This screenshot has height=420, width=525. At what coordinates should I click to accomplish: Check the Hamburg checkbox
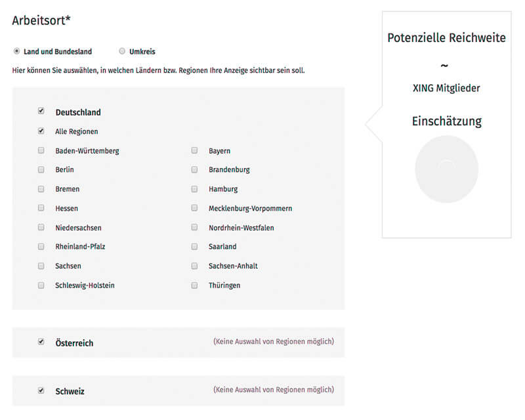194,189
